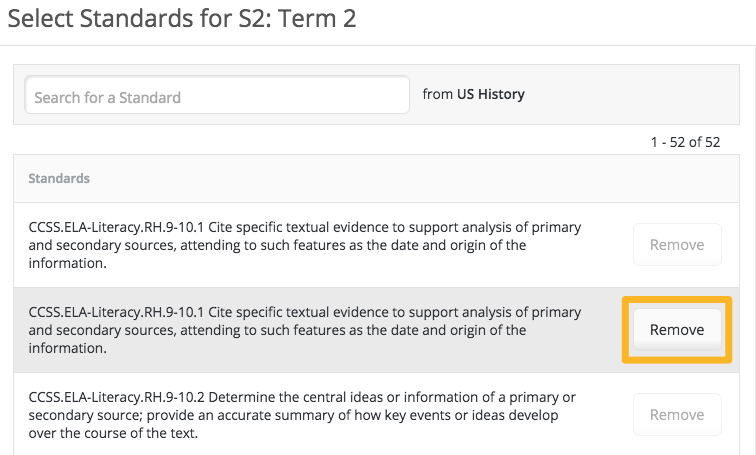
Task: Click the CCSS.ELA-Literacy.RH.9-10.2 code text
Action: click(x=116, y=397)
